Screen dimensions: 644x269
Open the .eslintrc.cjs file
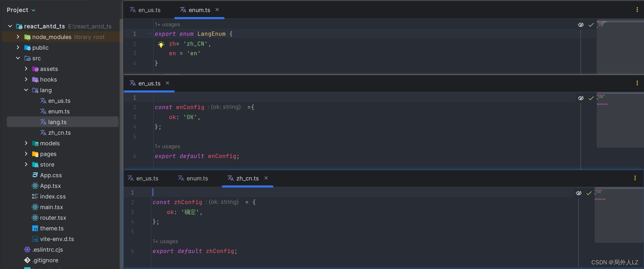tap(48, 250)
